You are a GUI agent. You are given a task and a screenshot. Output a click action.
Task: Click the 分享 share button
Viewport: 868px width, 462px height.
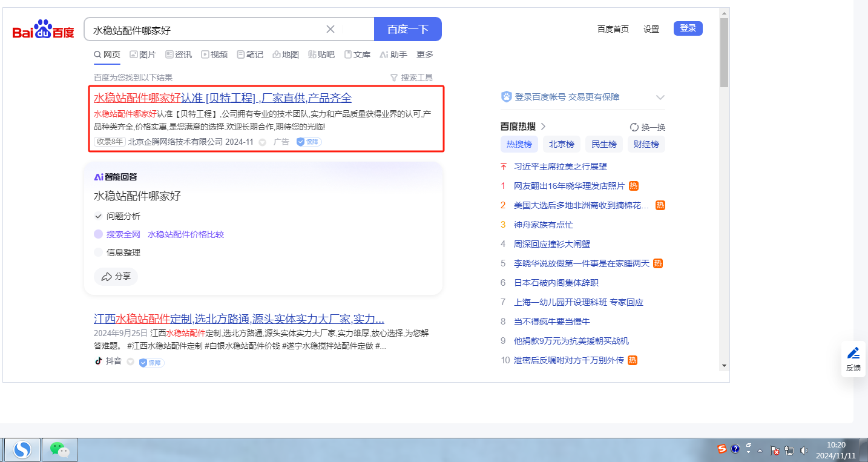coord(116,277)
